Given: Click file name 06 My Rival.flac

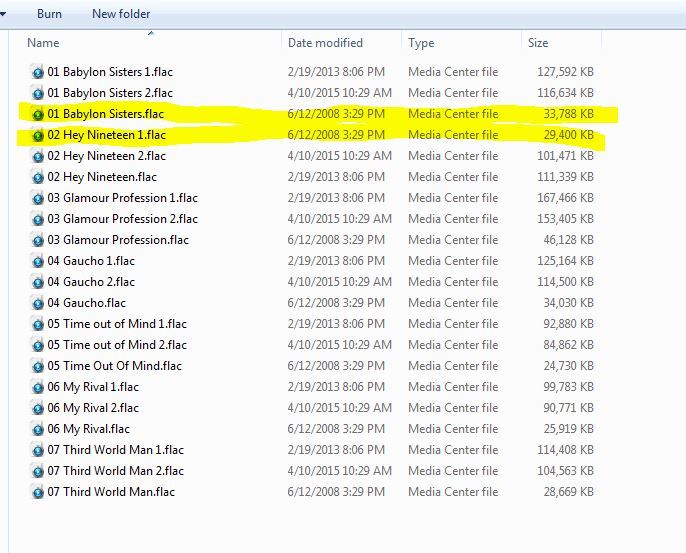Looking at the screenshot, I should tap(88, 429).
